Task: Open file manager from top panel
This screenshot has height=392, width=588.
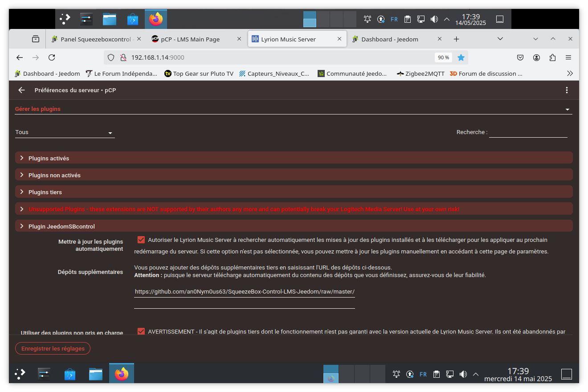Action: point(110,19)
